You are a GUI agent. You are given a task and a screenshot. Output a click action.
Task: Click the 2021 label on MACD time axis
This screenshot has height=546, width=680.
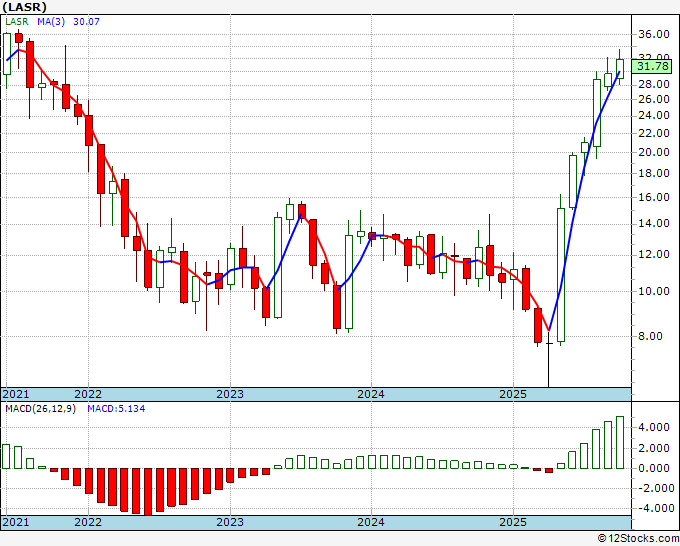tap(16, 522)
